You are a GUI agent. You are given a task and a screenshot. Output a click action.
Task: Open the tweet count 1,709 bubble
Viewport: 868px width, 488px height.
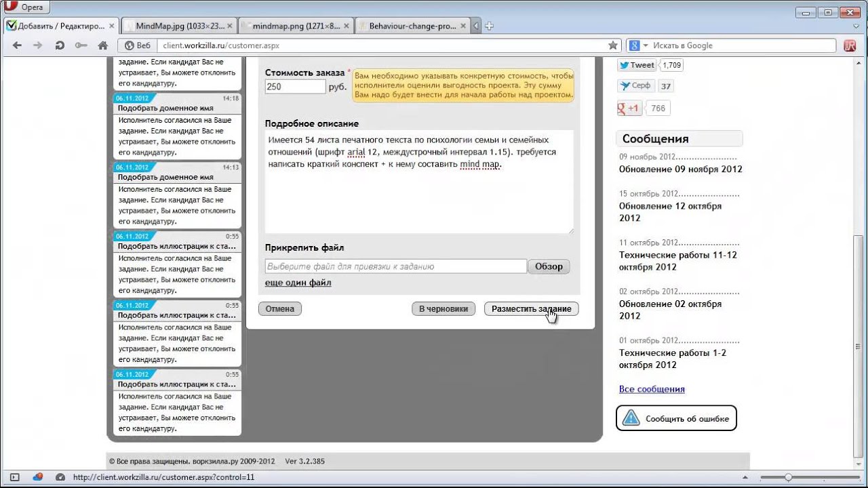[672, 65]
